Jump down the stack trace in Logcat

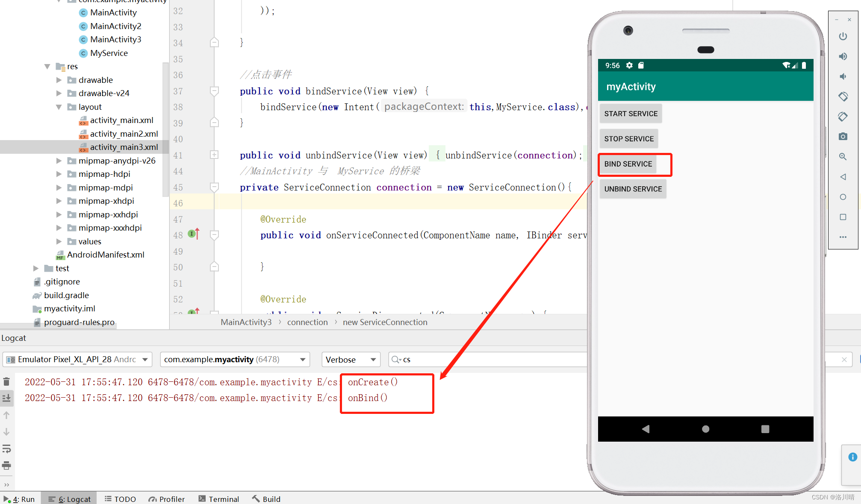(7, 432)
